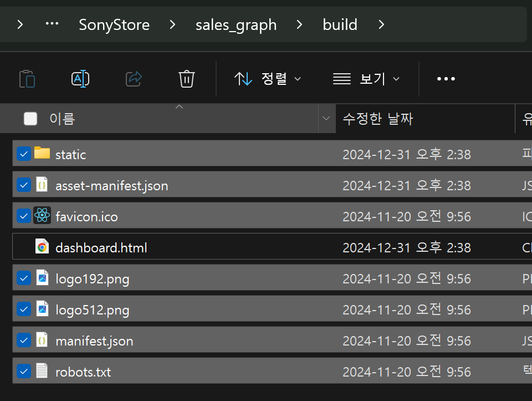Click the Rename icon in toolbar
The width and height of the screenshot is (532, 401).
[x=80, y=79]
